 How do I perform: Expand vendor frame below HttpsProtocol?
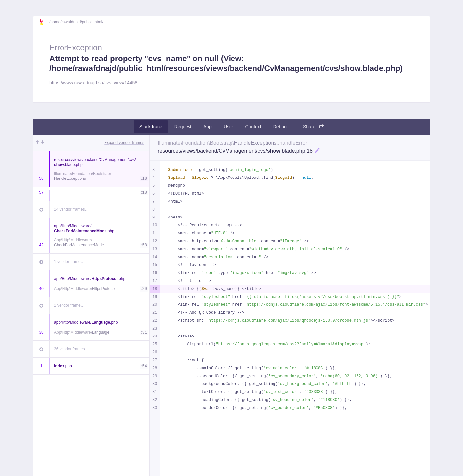point(91,305)
